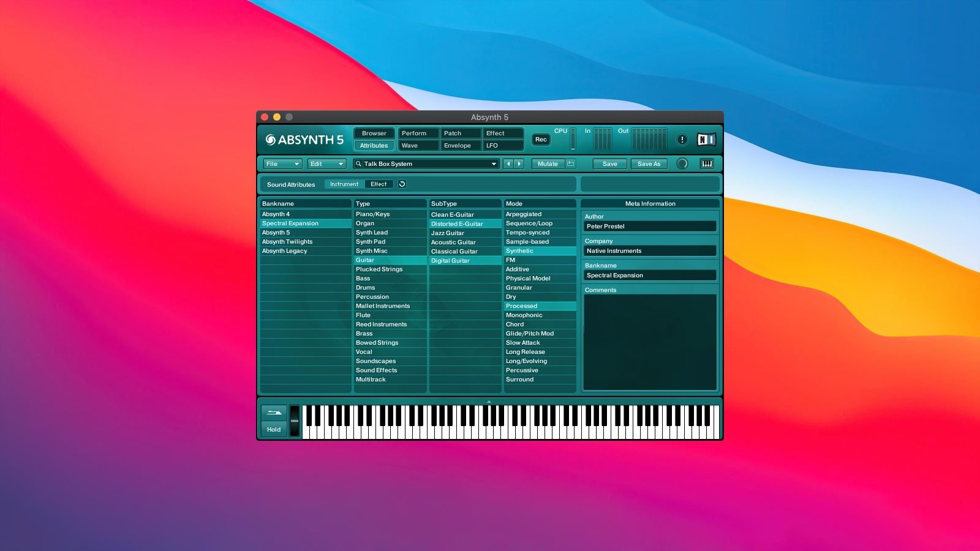Click the search magnifier in the preset field

[359, 163]
